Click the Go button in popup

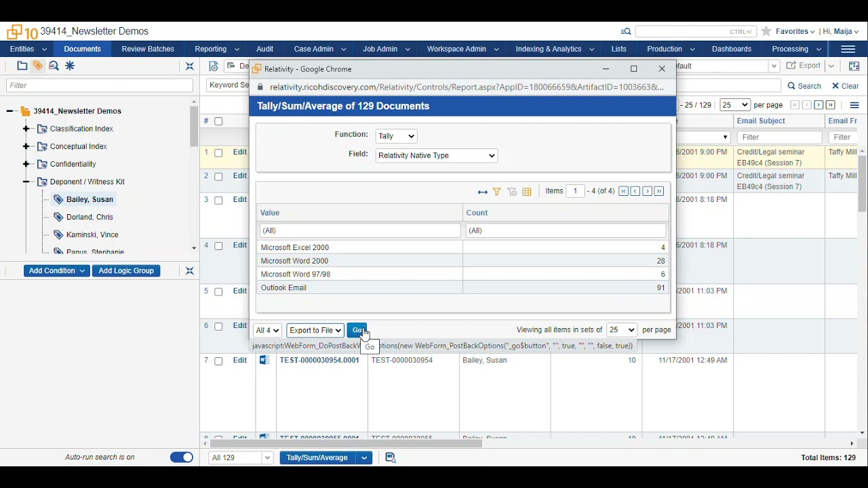pos(357,331)
